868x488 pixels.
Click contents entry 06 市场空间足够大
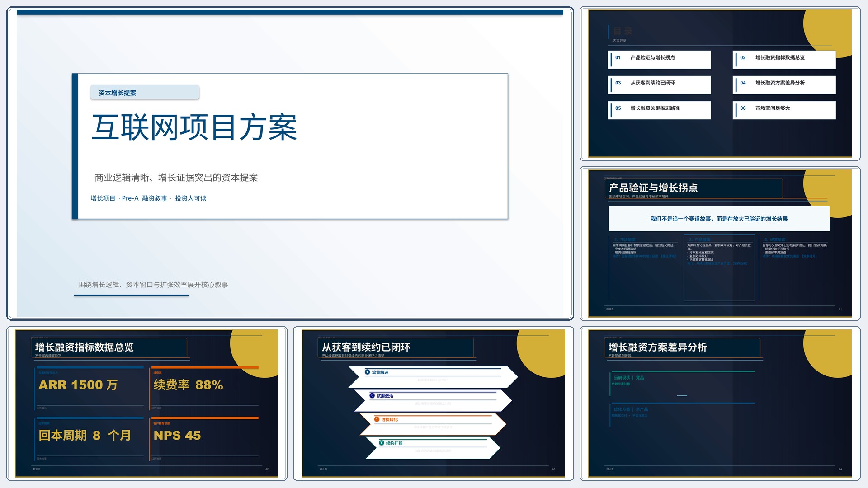tap(784, 110)
